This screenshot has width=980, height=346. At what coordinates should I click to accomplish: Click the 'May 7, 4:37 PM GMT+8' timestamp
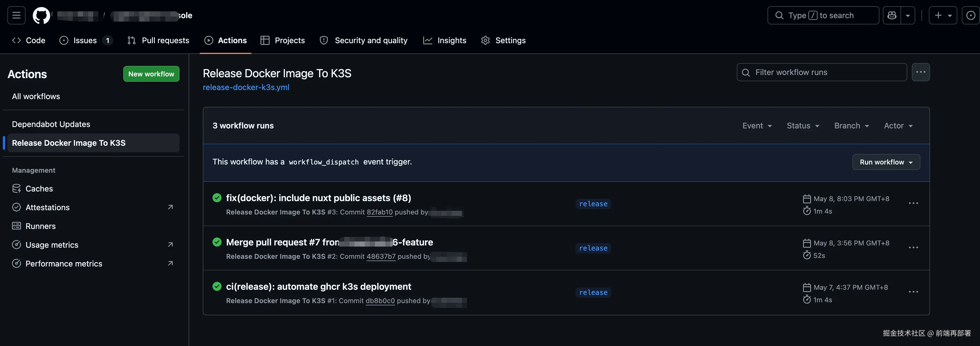click(850, 287)
